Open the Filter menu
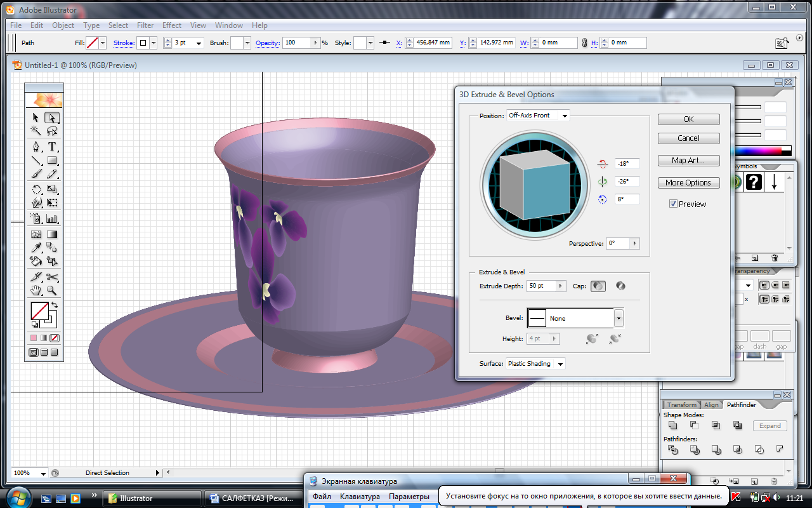This screenshot has height=508, width=812. tap(145, 25)
